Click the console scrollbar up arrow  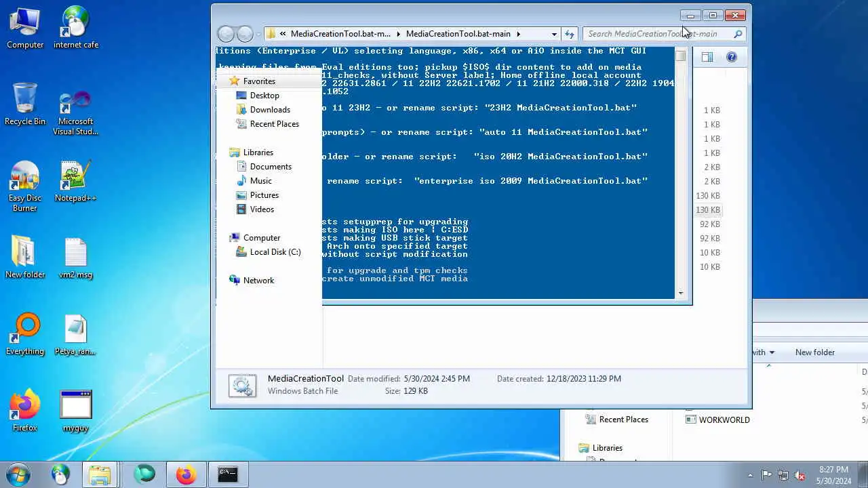(x=681, y=56)
